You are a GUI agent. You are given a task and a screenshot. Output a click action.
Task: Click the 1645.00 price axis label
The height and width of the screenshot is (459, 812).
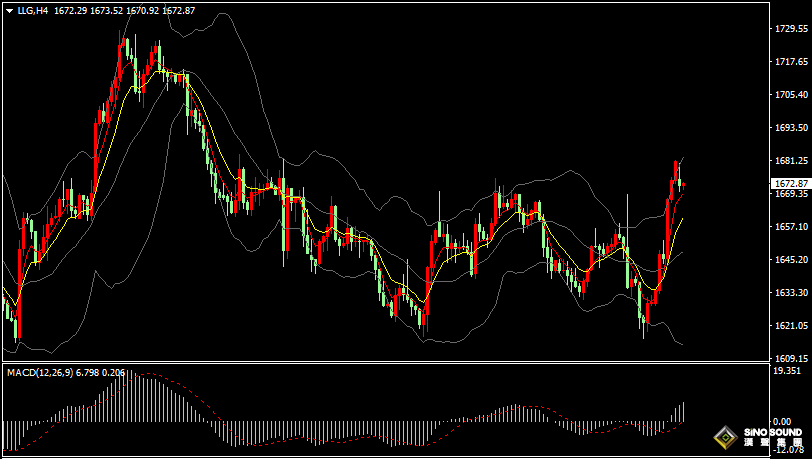click(x=790, y=260)
